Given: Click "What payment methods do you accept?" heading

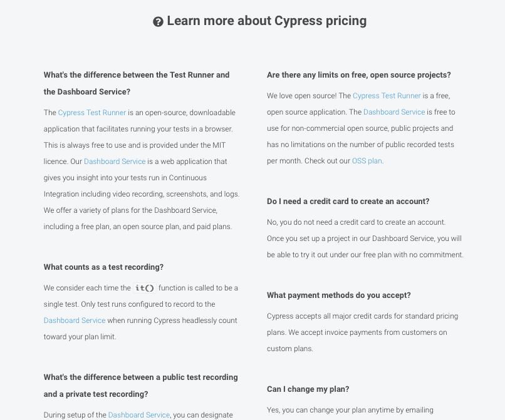Looking at the screenshot, I should coord(339,295).
